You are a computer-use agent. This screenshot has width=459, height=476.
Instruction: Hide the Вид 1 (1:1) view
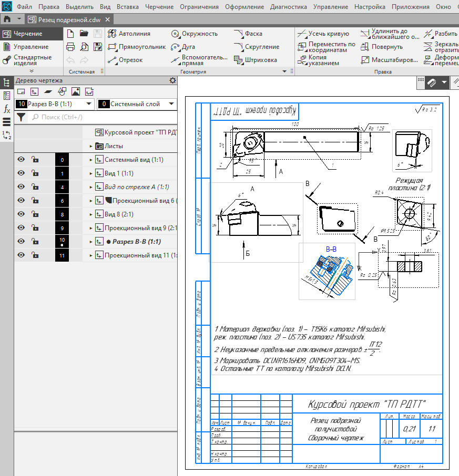tap(21, 173)
